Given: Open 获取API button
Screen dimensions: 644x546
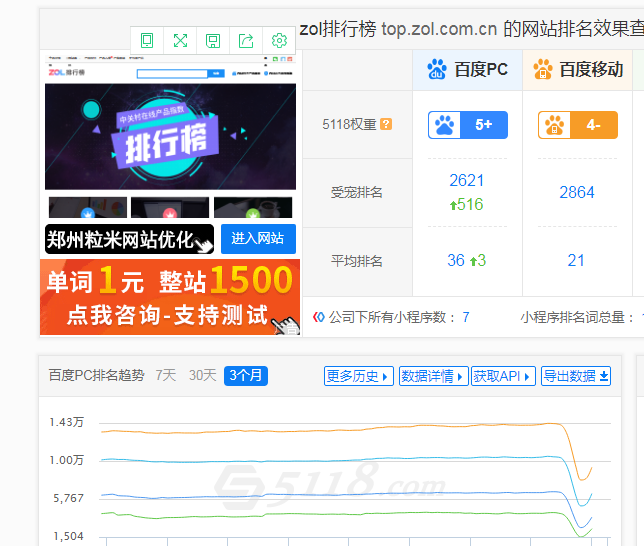Looking at the screenshot, I should point(503,376).
